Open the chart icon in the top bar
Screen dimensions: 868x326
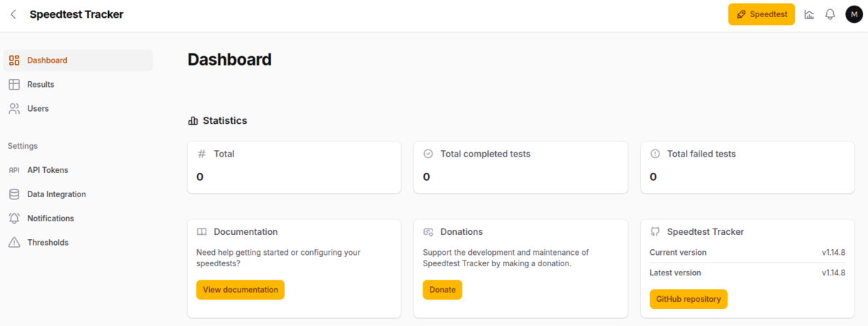809,14
